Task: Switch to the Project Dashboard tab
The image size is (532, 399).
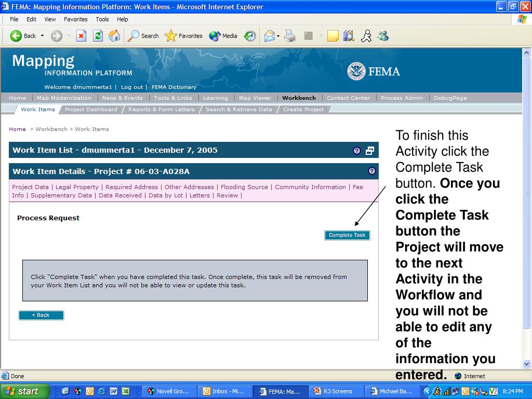Action: click(91, 110)
